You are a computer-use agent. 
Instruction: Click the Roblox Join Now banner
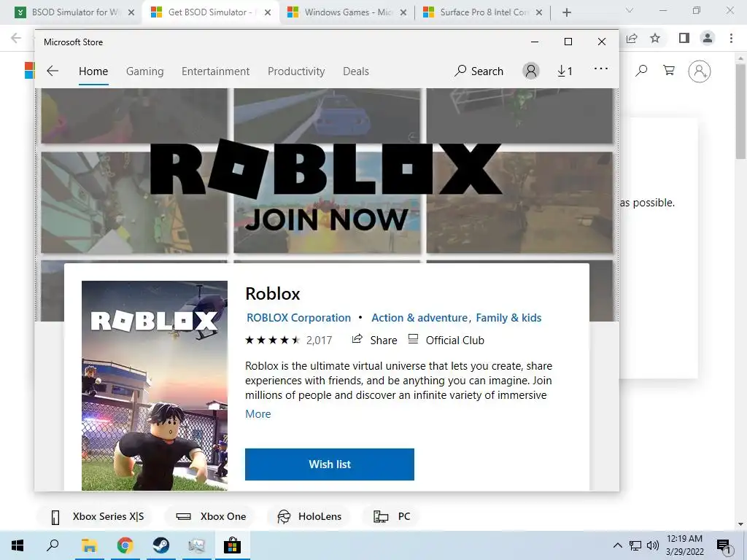(x=327, y=186)
